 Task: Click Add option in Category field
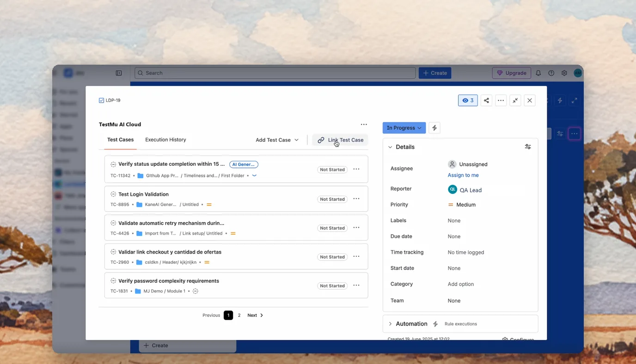(461, 284)
